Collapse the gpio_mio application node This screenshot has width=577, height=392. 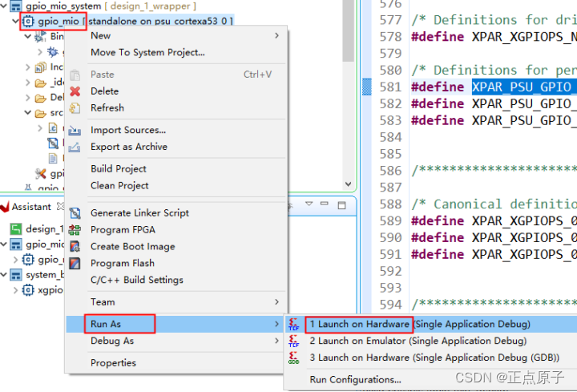[15, 21]
